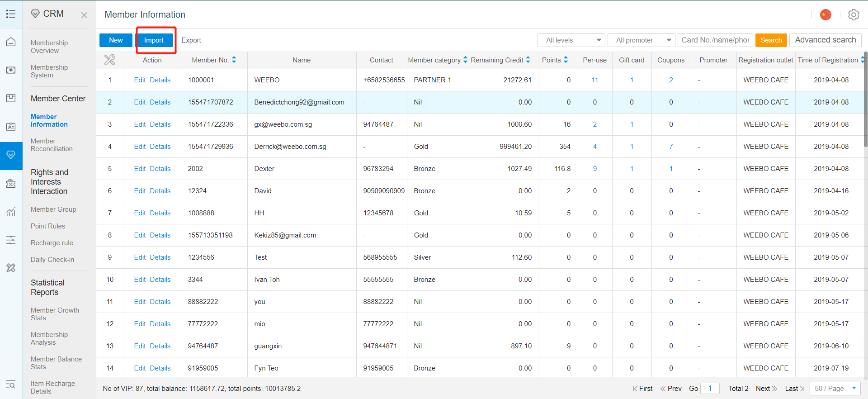Click the orange Search button
Screen dimensions: 868x399
[x=771, y=40]
